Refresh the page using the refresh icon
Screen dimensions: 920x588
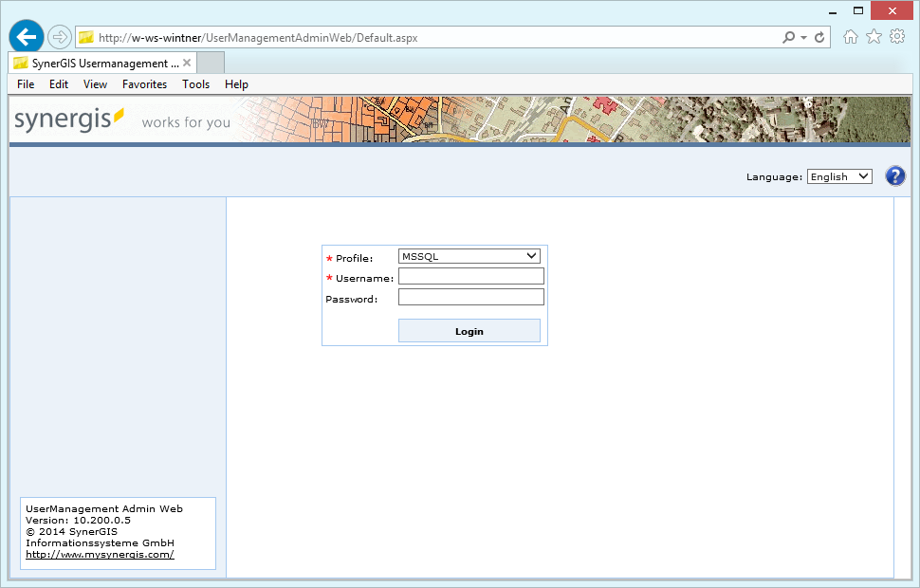coord(819,38)
